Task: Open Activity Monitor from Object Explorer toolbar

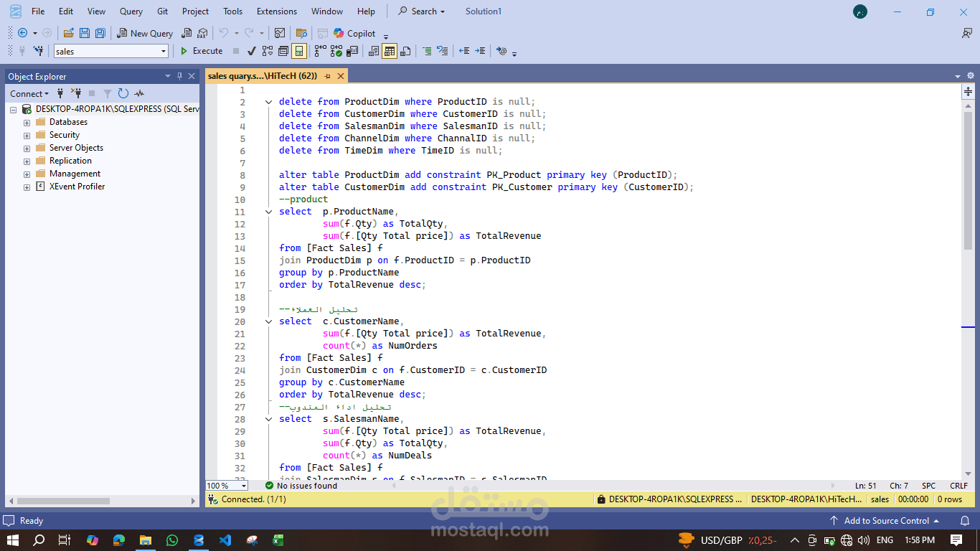Action: (x=139, y=93)
